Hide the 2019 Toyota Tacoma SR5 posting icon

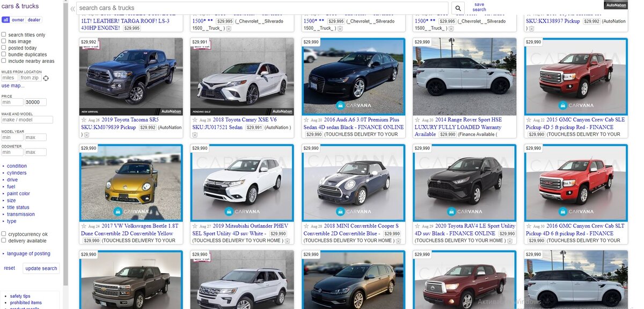pyautogui.click(x=86, y=135)
